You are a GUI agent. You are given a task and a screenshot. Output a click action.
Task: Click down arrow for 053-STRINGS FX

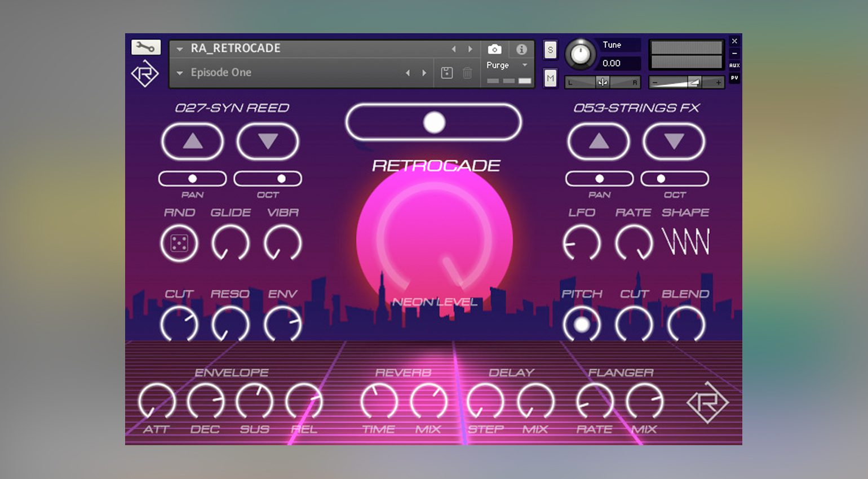point(674,141)
